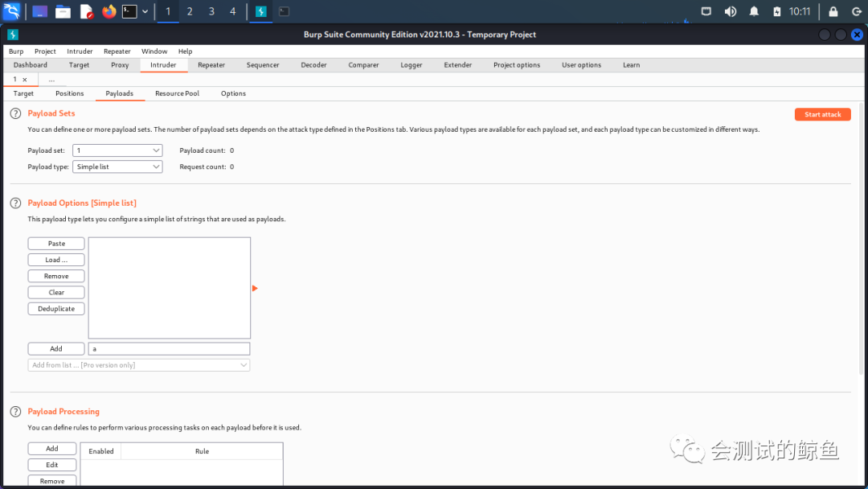Switch to the Logger tab
This screenshot has height=489, width=868.
point(411,65)
